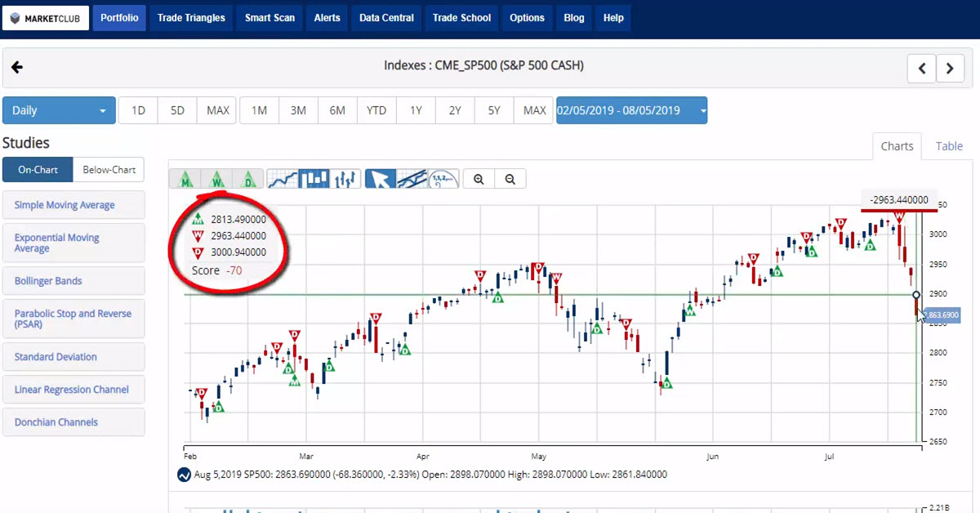Toggle the Monthly trade triangles
The width and height of the screenshot is (980, 513).
[185, 178]
